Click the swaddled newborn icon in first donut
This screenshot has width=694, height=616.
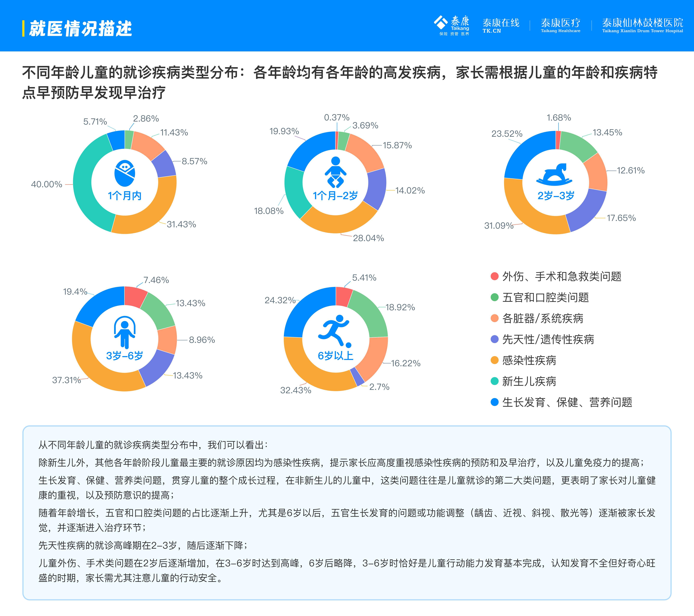125,173
